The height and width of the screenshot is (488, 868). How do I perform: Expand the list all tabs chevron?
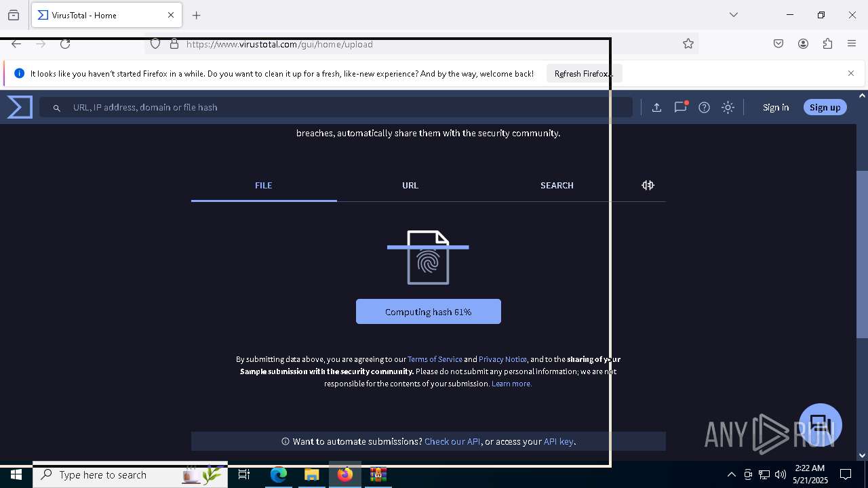coord(734,15)
